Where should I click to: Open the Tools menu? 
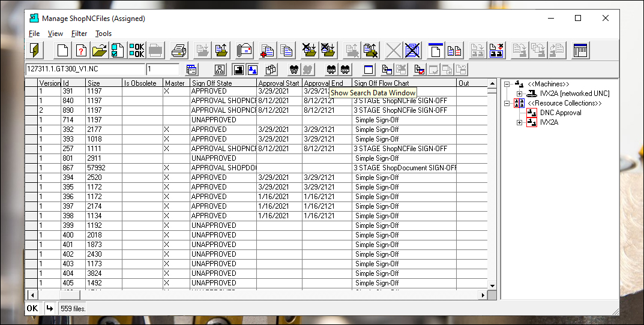103,34
